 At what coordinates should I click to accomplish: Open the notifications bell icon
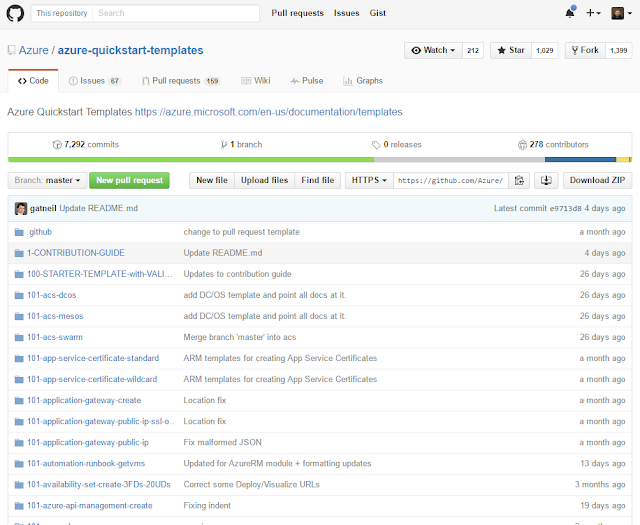pyautogui.click(x=570, y=13)
